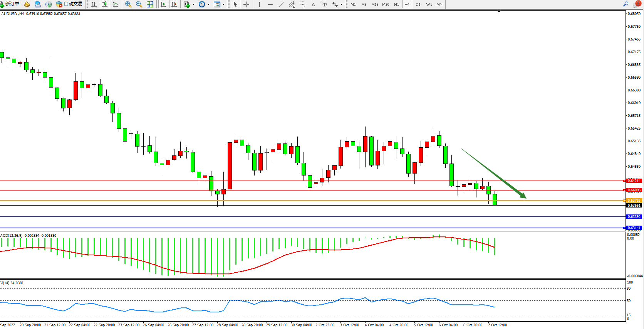
Task: Enable chart shift icon
Action: pyautogui.click(x=174, y=4)
